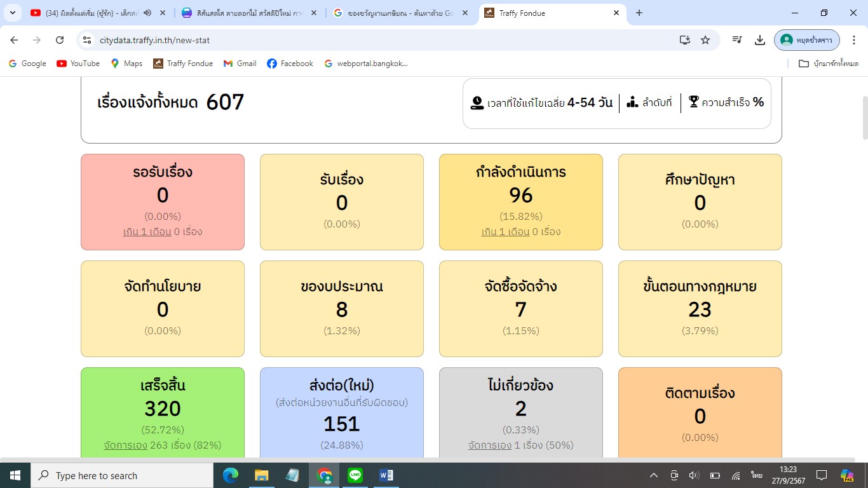Open the Chrome three-dot menu
Screen dimensions: 868x488
click(854, 40)
